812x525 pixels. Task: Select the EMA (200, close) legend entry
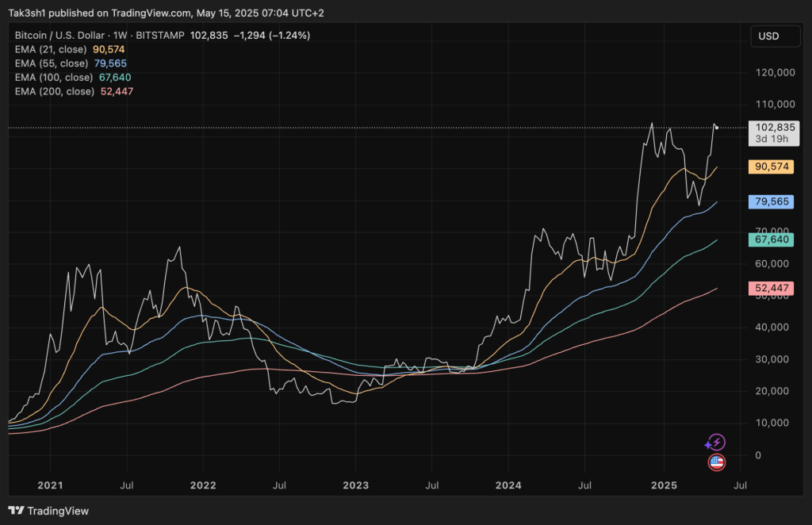coord(53,91)
